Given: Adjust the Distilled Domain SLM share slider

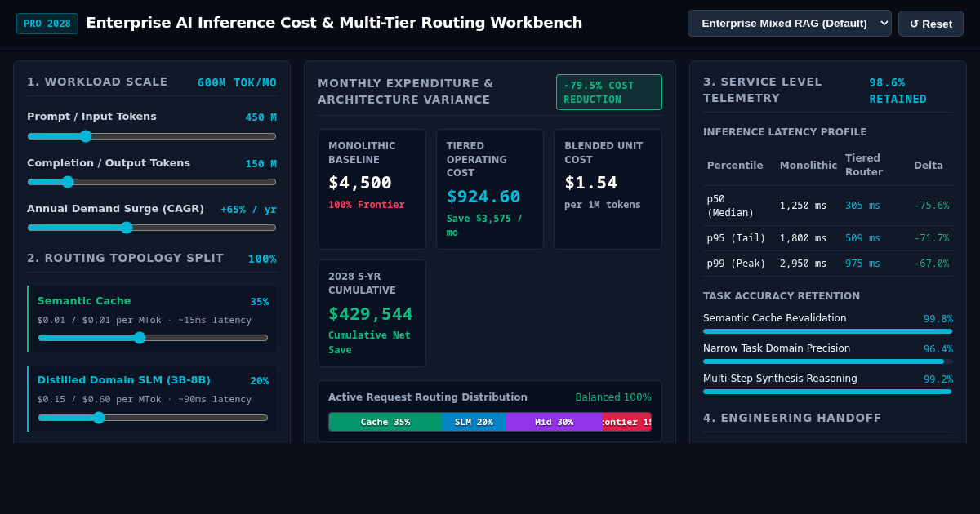Looking at the screenshot, I should pyautogui.click(x=153, y=418).
